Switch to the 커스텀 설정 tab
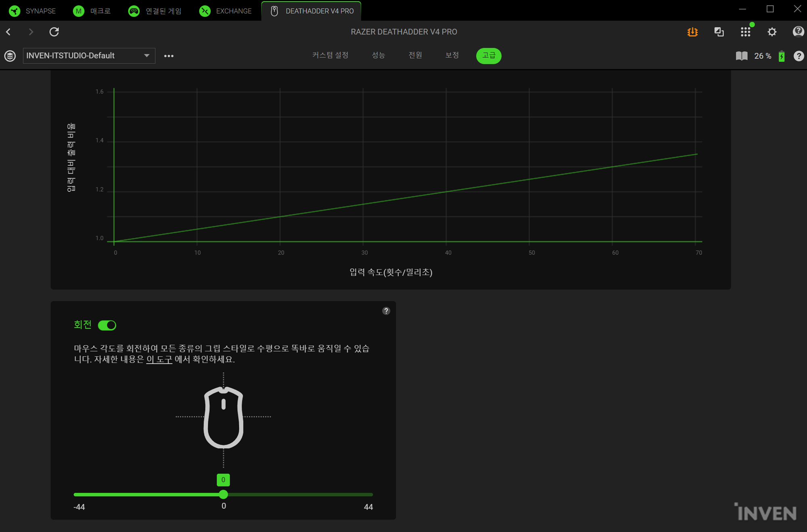 point(330,55)
